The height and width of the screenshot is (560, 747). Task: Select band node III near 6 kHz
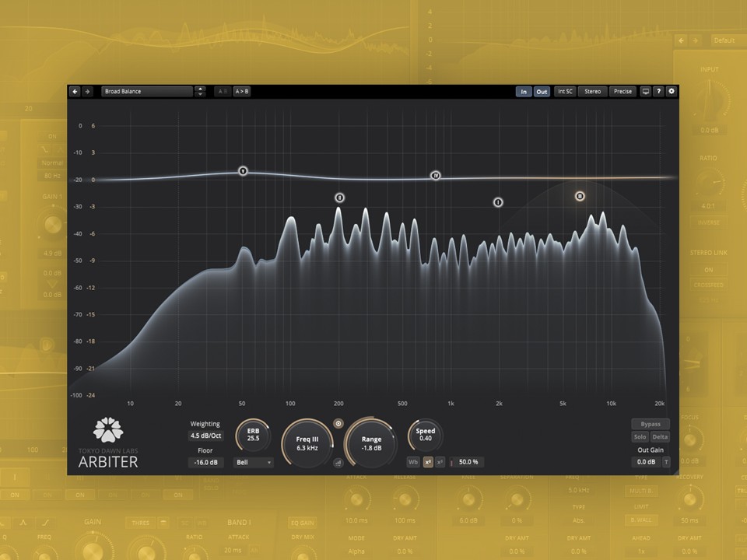pos(580,196)
